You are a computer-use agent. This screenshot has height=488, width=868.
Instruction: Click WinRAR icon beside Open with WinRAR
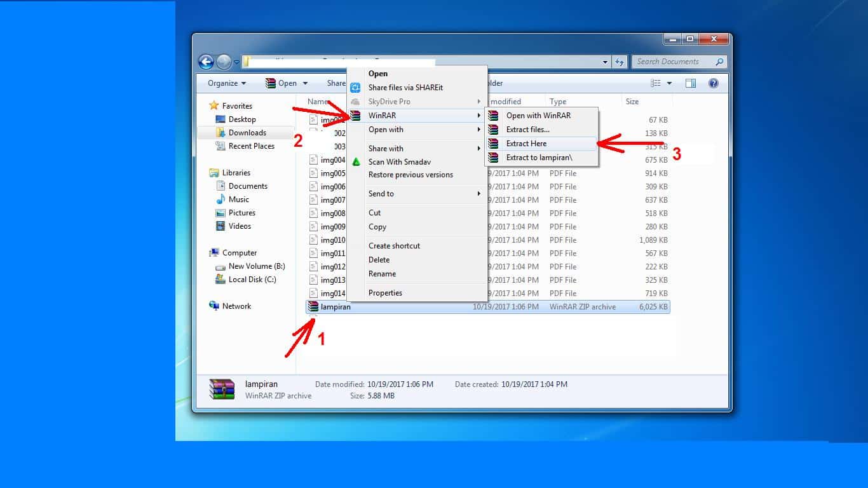tap(493, 116)
